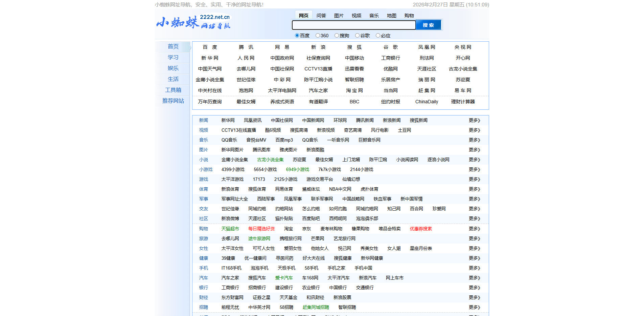Visit the 新华网 news link
Screen dimensions: 644x316
[228, 120]
